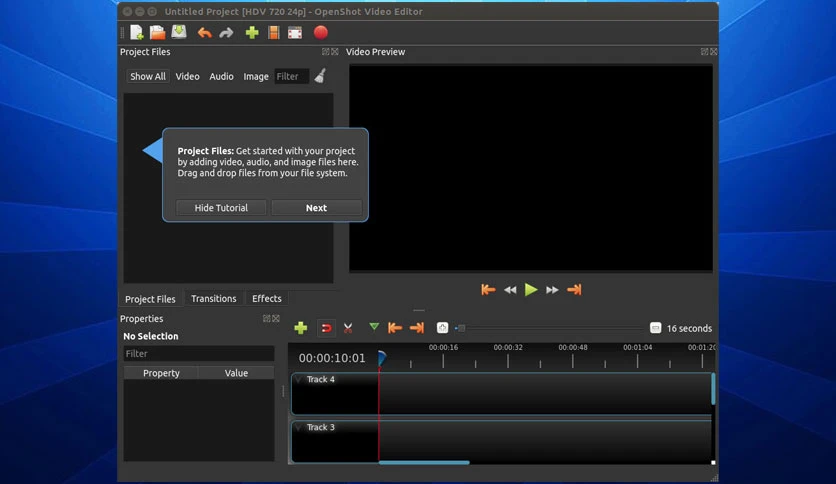Import files with the top green plus
This screenshot has height=484, width=836.
pyautogui.click(x=252, y=33)
